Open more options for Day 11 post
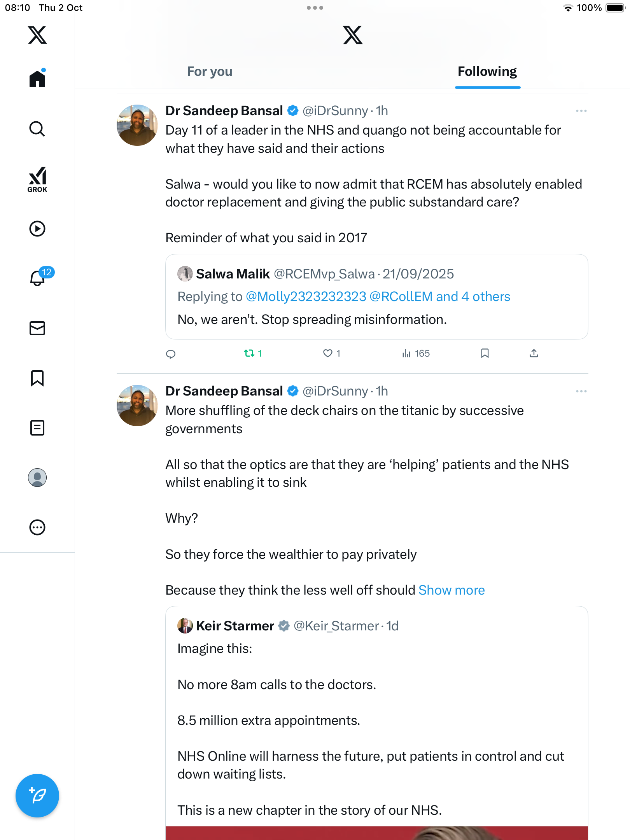The image size is (630, 840). click(581, 111)
